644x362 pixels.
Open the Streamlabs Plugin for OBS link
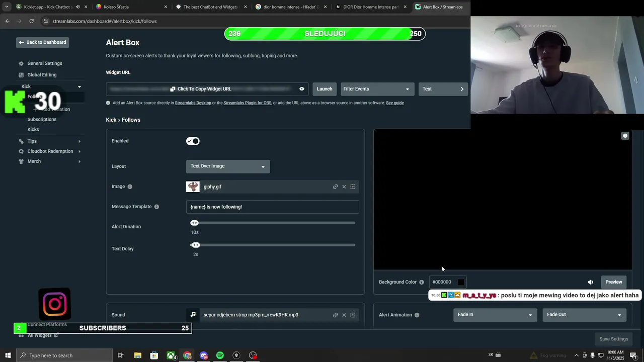point(247,103)
